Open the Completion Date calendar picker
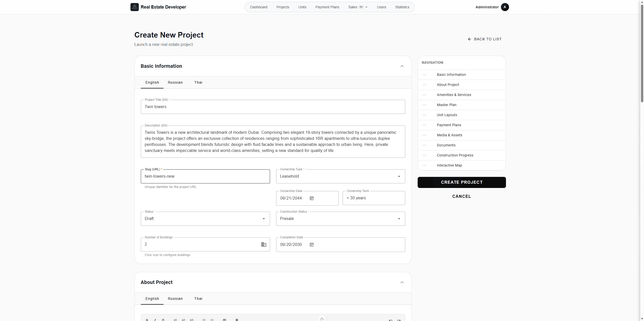Image resolution: width=644 pixels, height=321 pixels. [312, 245]
